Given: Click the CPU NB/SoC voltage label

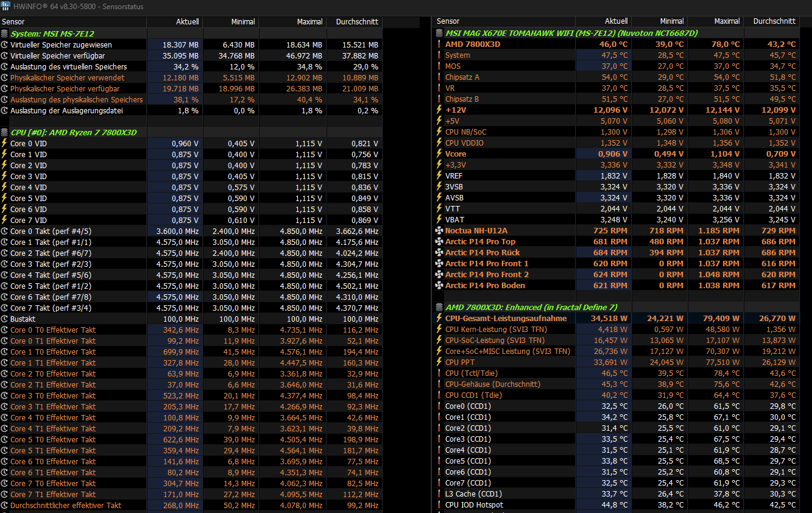Looking at the screenshot, I should click(x=466, y=132).
